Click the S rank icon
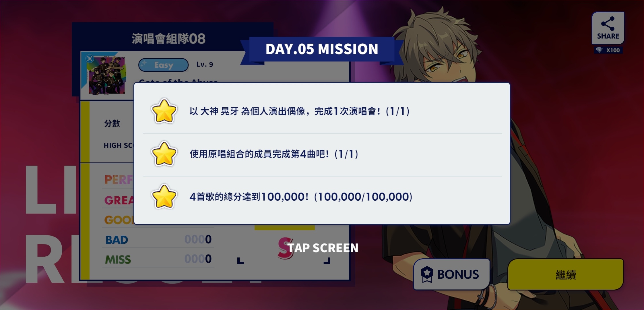Image resolution: width=644 pixels, height=310 pixels. pyautogui.click(x=285, y=248)
